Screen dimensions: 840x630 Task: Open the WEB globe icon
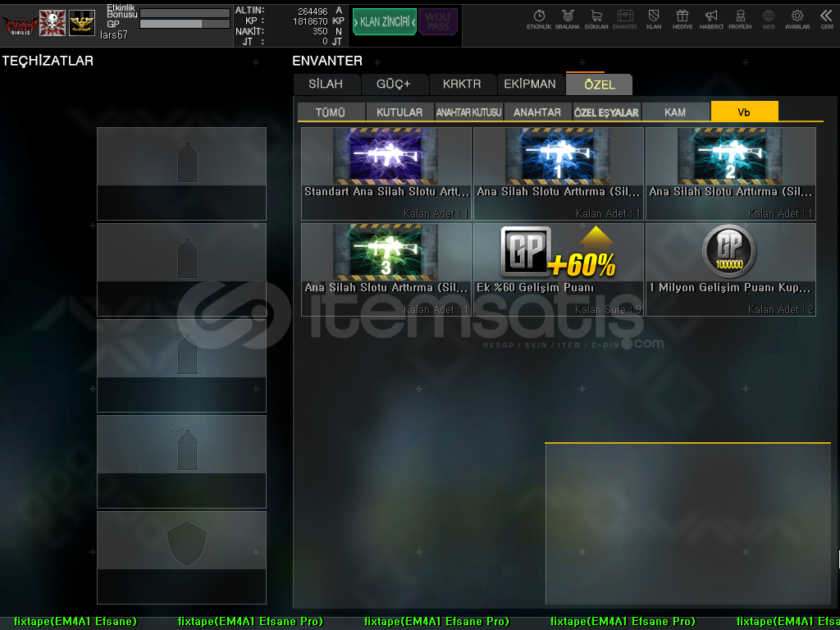point(769,19)
